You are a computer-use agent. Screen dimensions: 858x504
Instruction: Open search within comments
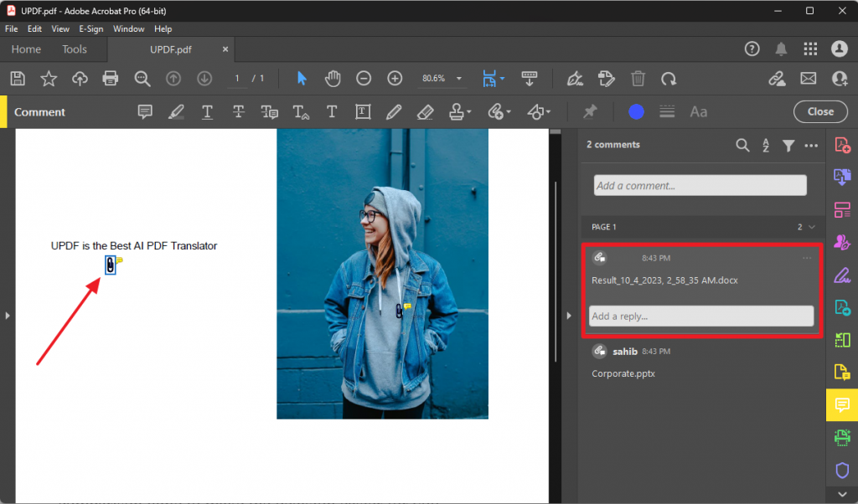742,145
